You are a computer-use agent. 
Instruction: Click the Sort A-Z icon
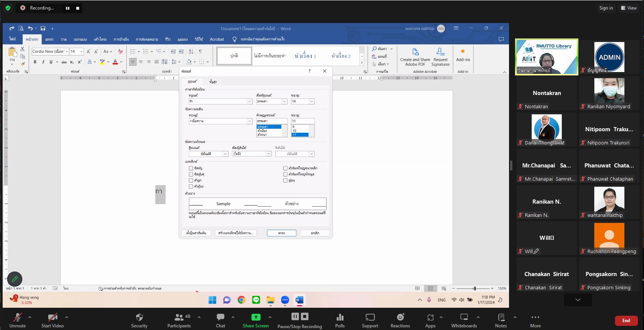pos(191,51)
